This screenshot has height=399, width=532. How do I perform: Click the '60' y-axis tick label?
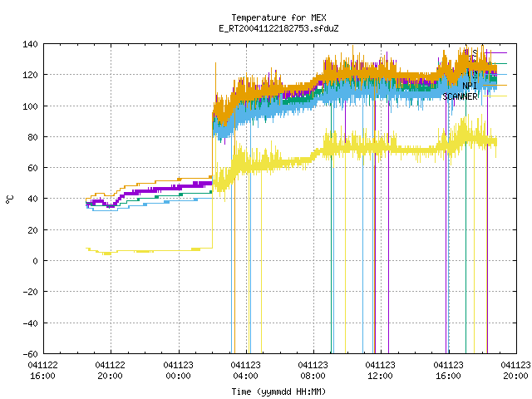pyautogui.click(x=32, y=168)
